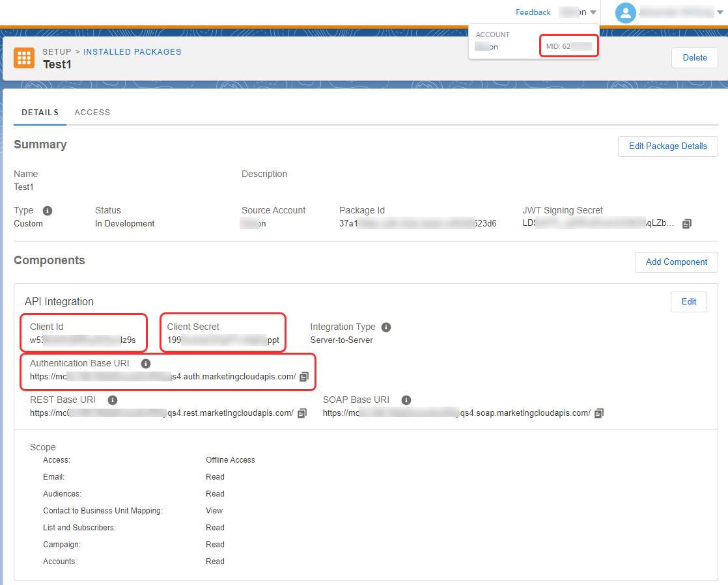Viewport: 728px width, 585px height.
Task: Click the 'SETUP' breadcrumb text
Action: [57, 52]
